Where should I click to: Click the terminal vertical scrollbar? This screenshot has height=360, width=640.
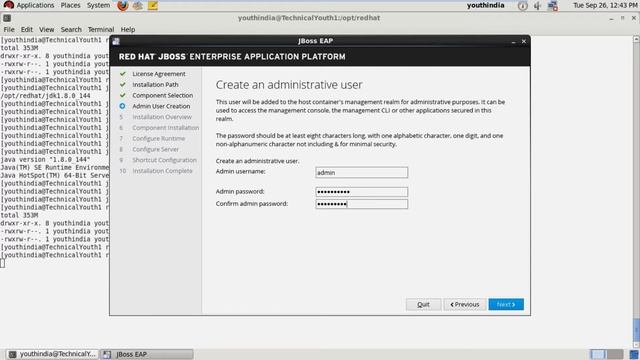click(x=636, y=192)
